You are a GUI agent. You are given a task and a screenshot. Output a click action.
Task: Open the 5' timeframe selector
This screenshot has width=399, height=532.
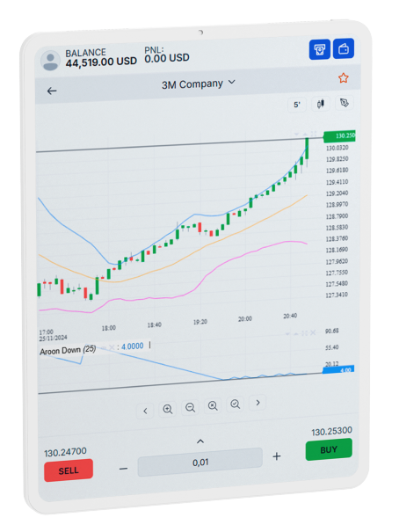(x=297, y=105)
